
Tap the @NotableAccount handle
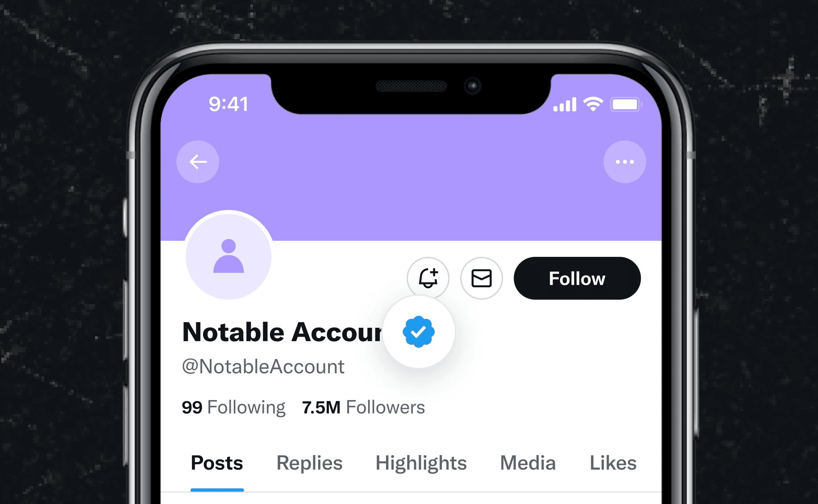(263, 366)
